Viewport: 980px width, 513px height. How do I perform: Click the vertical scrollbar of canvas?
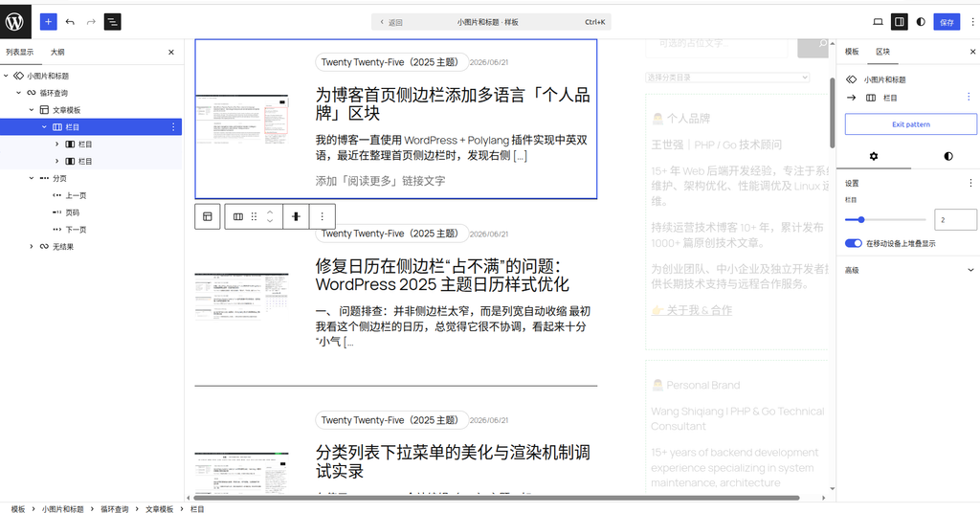[x=833, y=113]
